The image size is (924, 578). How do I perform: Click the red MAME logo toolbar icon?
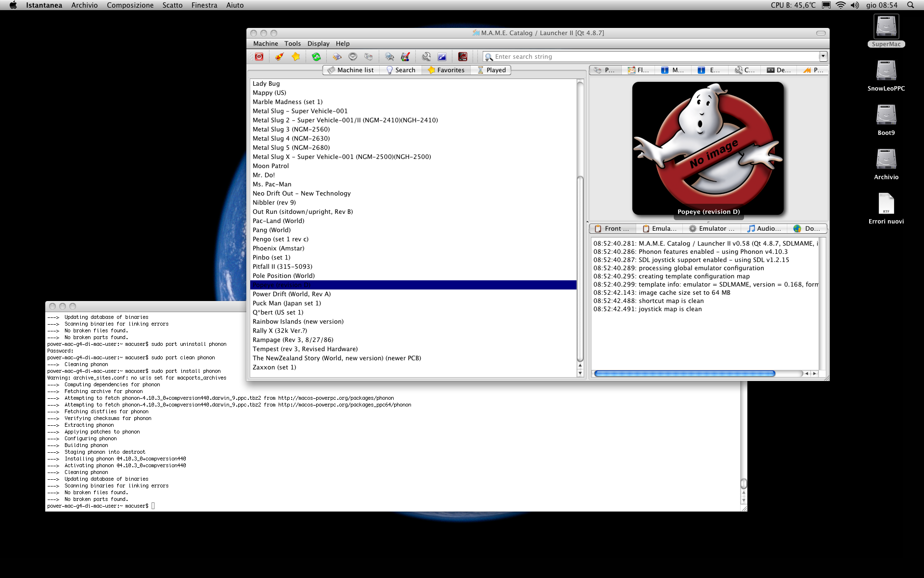pos(462,57)
